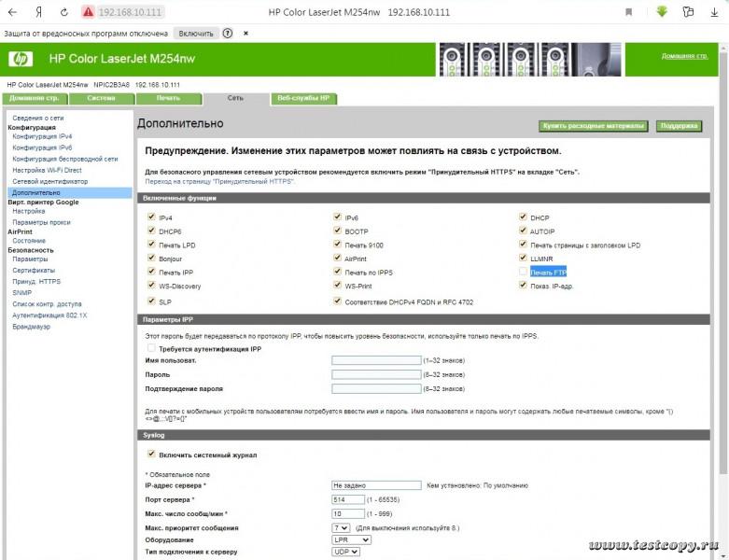Open Настройка Wi-Fi Direct link
This screenshot has width=729, height=560.
click(x=47, y=170)
